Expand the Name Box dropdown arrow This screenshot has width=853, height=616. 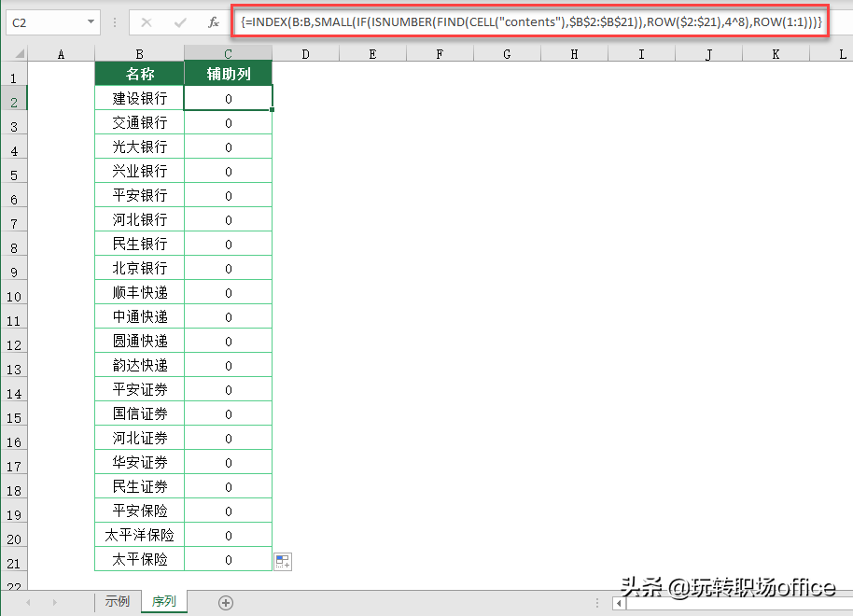[91, 22]
